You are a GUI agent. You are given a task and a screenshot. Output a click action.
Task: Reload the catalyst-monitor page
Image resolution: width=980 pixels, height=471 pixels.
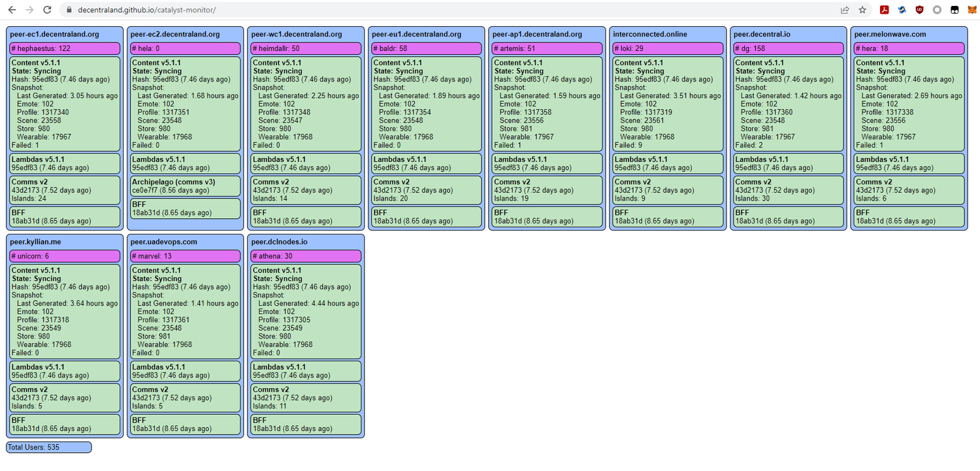point(47,10)
